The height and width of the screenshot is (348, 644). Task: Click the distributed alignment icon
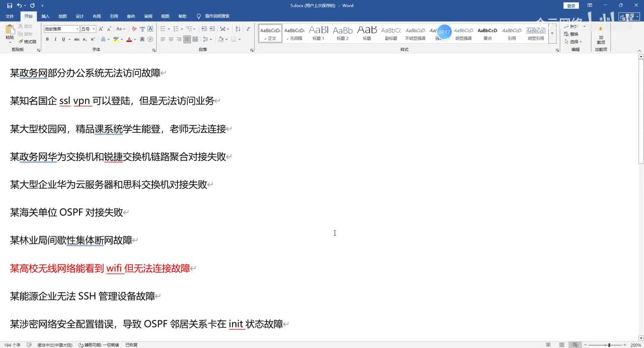coord(195,39)
